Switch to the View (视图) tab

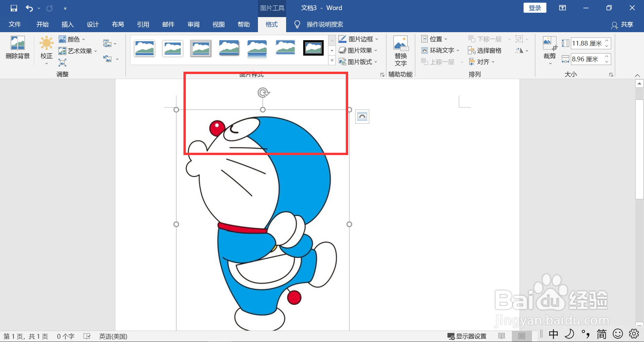tap(218, 24)
